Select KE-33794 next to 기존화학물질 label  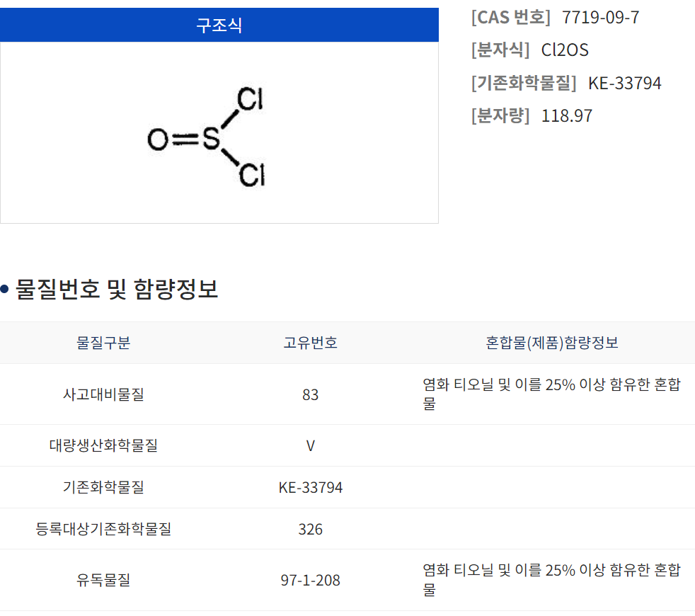click(624, 83)
